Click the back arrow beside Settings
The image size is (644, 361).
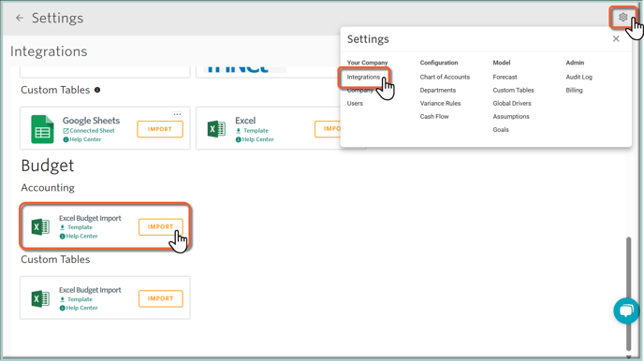20,18
